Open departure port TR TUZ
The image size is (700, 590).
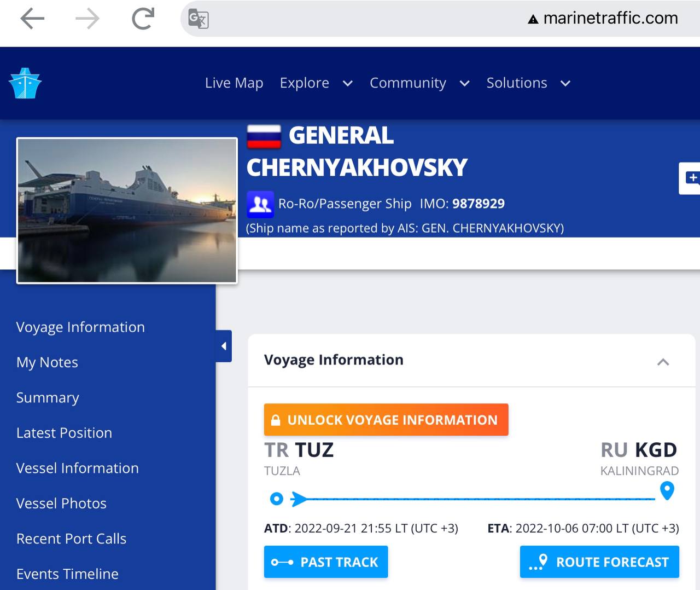pos(299,450)
